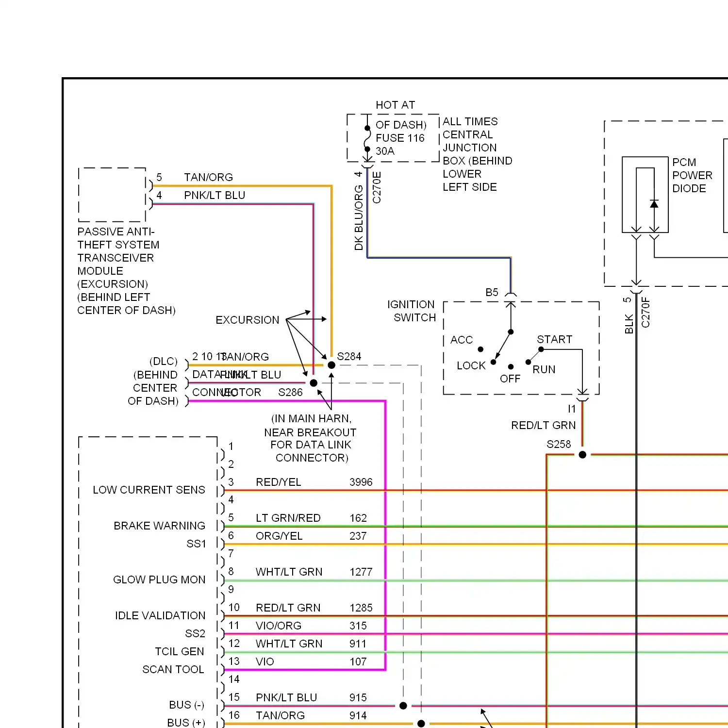The image size is (728, 728).
Task: Click the 'S286' splice label
Action: click(290, 392)
